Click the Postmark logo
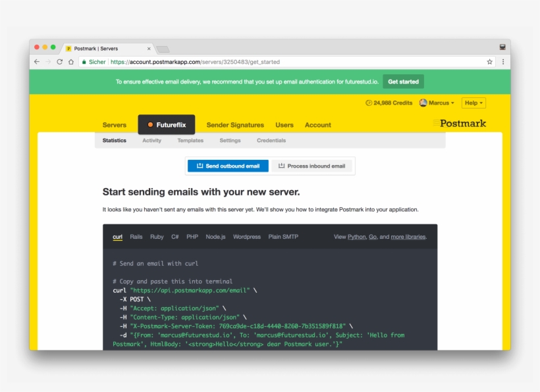 [x=460, y=123]
